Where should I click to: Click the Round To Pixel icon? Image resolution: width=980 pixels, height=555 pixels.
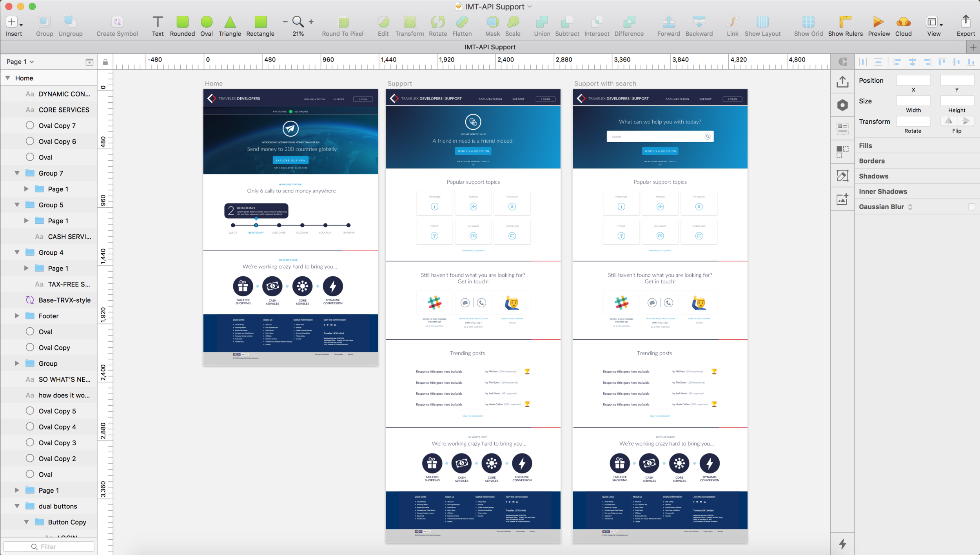pos(343,22)
